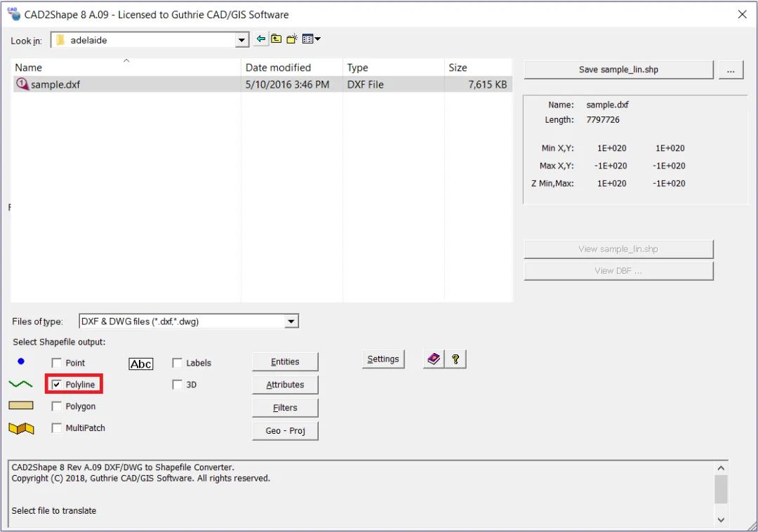758x532 pixels.
Task: Click the DXF File type cell
Action: [366, 84]
